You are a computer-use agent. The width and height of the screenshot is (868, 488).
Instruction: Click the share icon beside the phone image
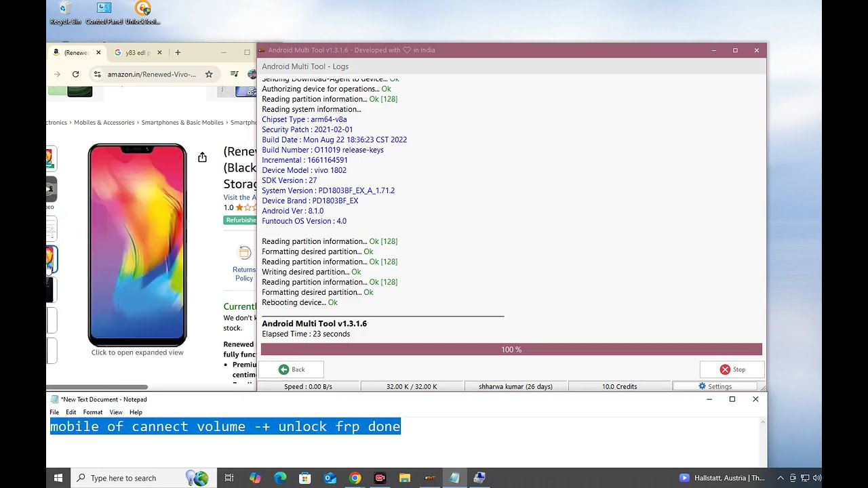coord(202,157)
